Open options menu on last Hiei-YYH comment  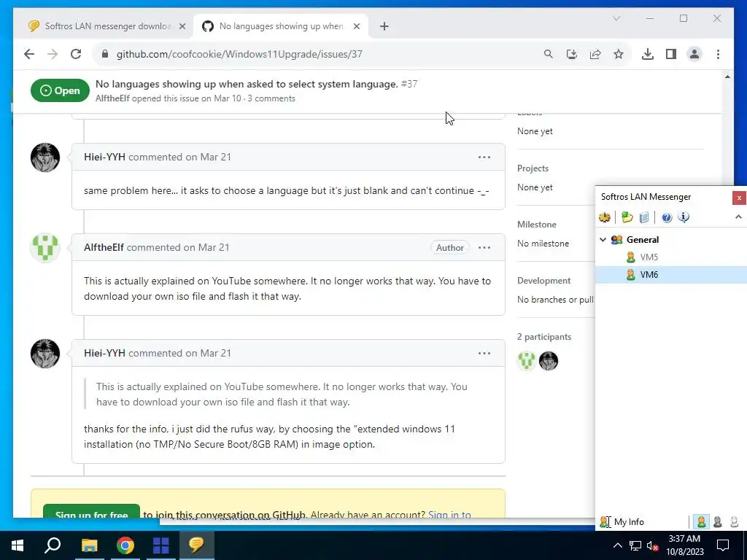click(484, 354)
